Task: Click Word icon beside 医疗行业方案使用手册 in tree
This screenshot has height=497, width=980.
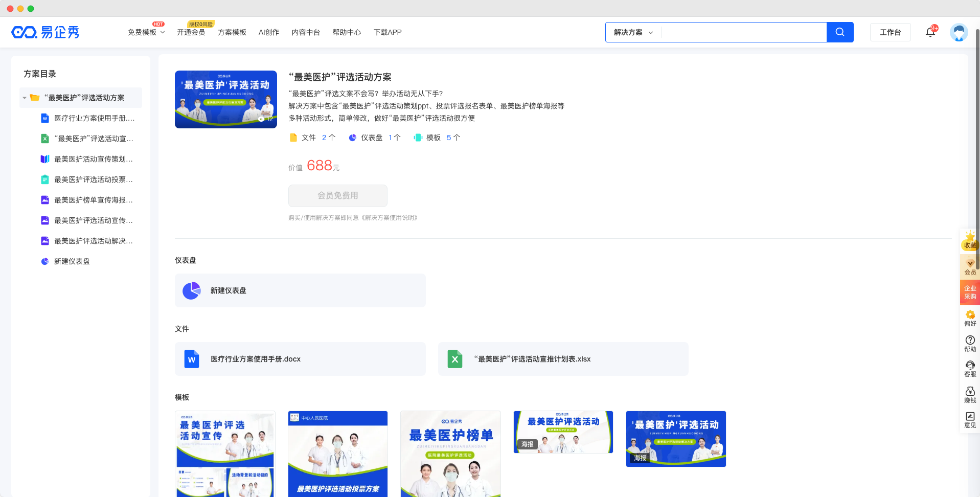Action: 45,118
